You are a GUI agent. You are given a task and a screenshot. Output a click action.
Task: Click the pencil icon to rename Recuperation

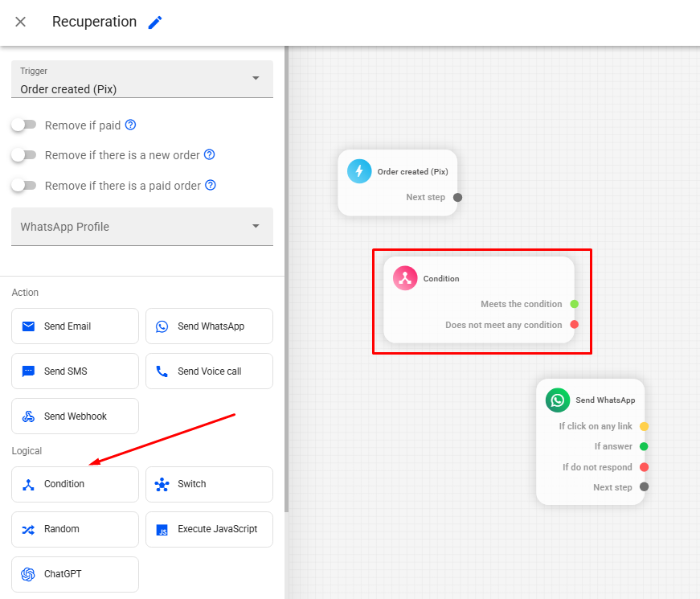[x=155, y=23]
